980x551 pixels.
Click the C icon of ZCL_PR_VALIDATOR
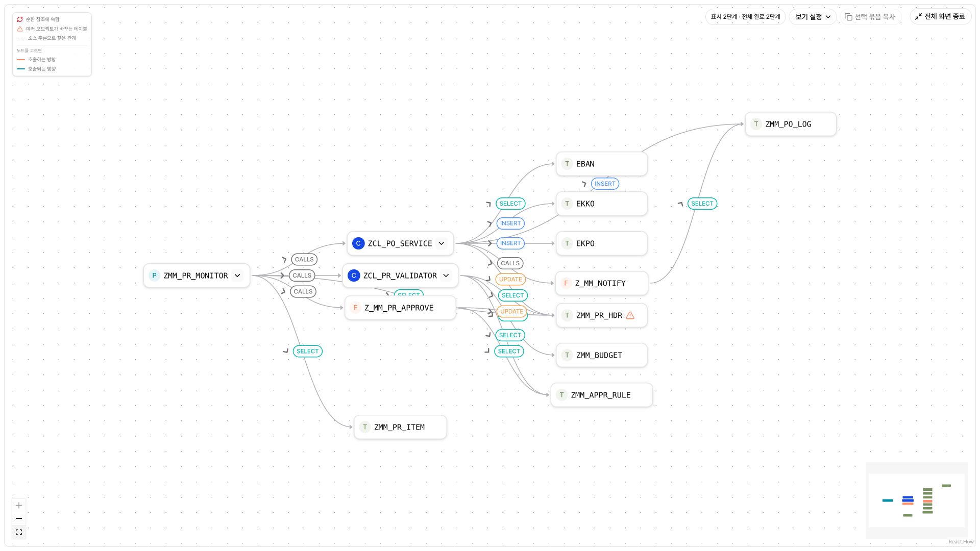point(354,275)
